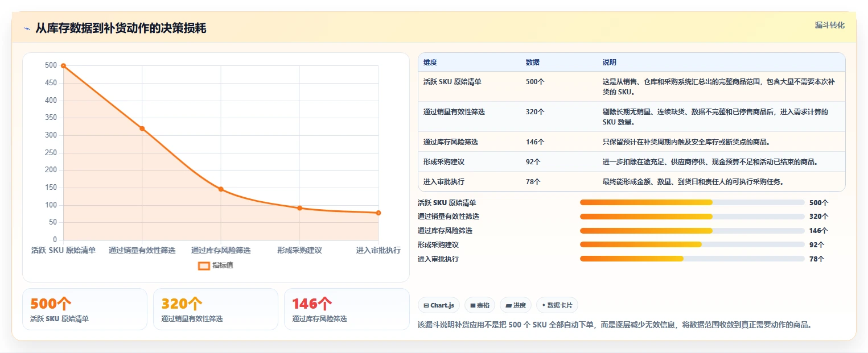Select table cell 形成采购建议
The width and height of the screenshot is (868, 353).
tap(444, 162)
